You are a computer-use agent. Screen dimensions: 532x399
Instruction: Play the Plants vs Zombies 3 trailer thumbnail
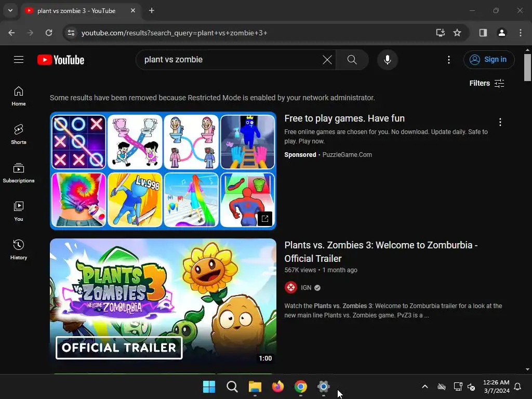pyautogui.click(x=163, y=302)
